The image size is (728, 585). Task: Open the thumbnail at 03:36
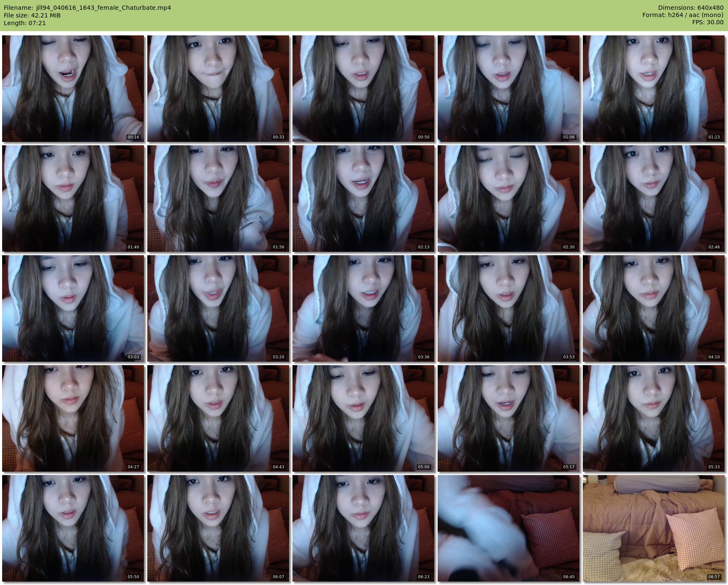point(363,308)
